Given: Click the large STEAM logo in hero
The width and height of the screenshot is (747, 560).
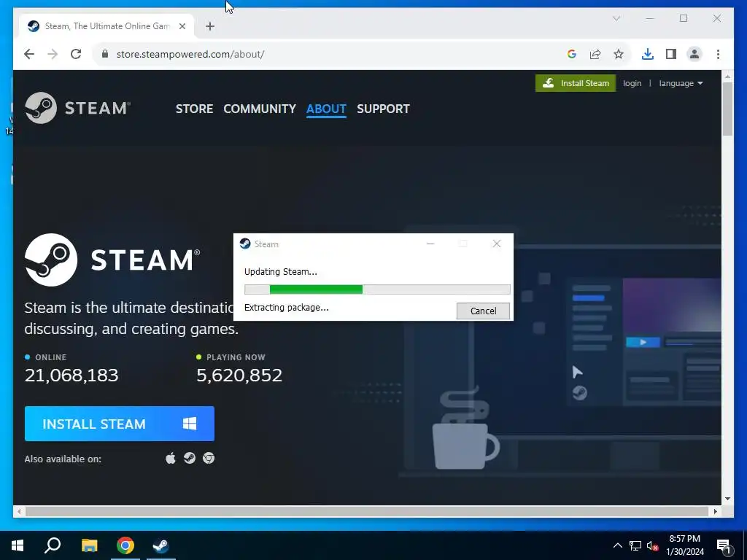Looking at the screenshot, I should coord(112,260).
